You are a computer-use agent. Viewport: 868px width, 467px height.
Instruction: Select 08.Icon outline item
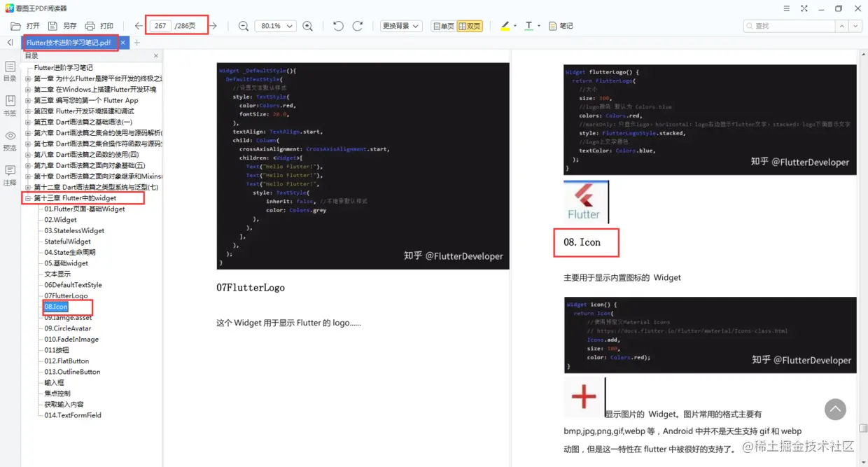point(56,307)
